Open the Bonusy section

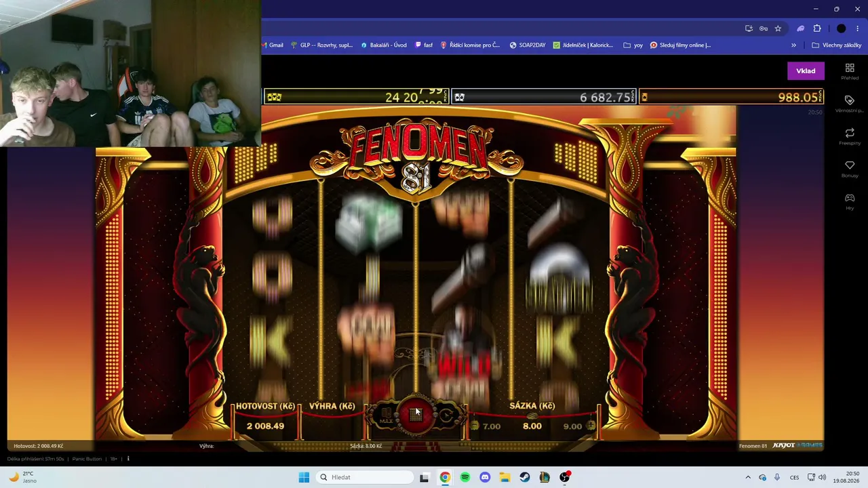(x=850, y=169)
